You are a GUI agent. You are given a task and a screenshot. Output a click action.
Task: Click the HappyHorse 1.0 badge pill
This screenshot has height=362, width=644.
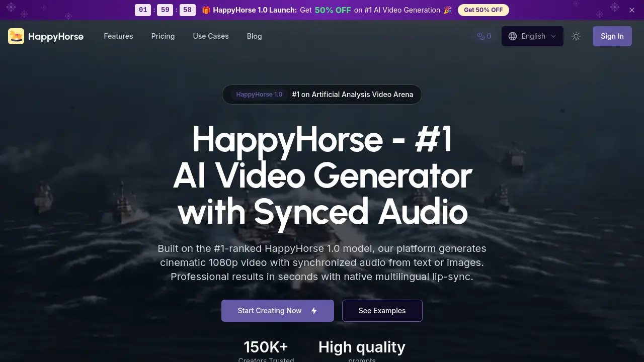click(259, 95)
